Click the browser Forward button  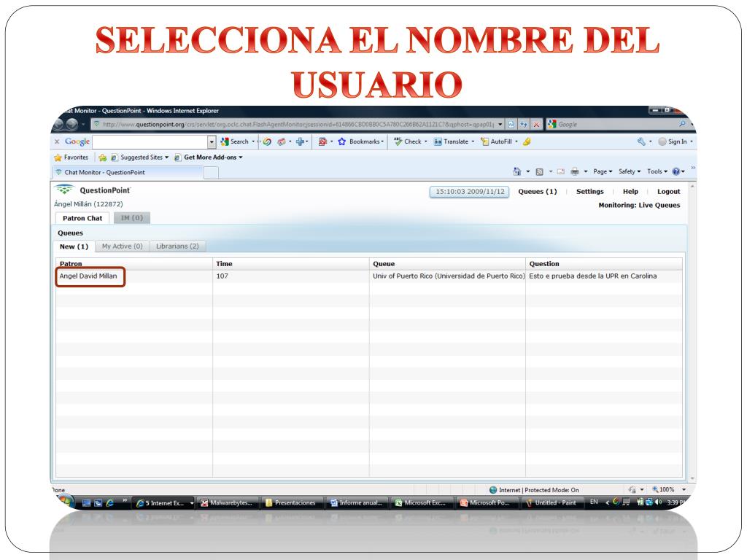[72, 124]
